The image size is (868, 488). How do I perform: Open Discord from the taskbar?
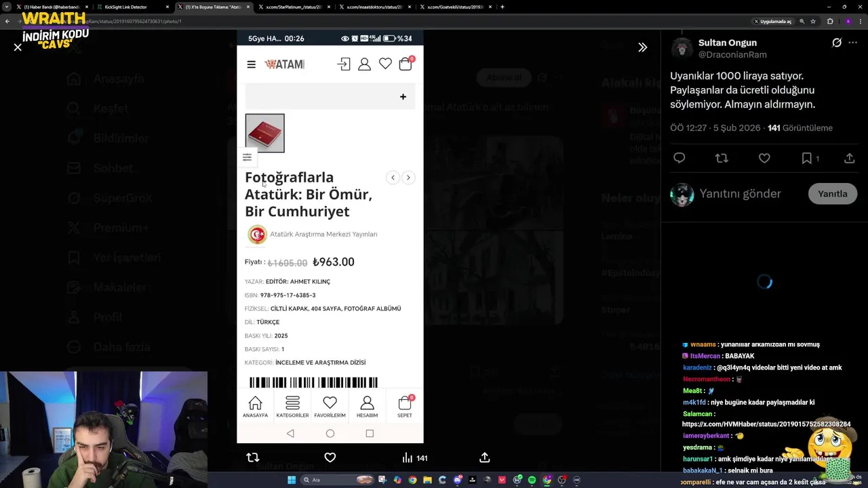458,480
